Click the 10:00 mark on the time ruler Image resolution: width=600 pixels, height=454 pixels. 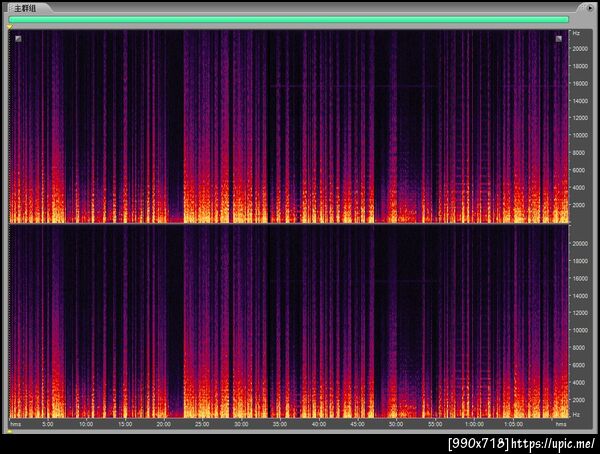86,424
